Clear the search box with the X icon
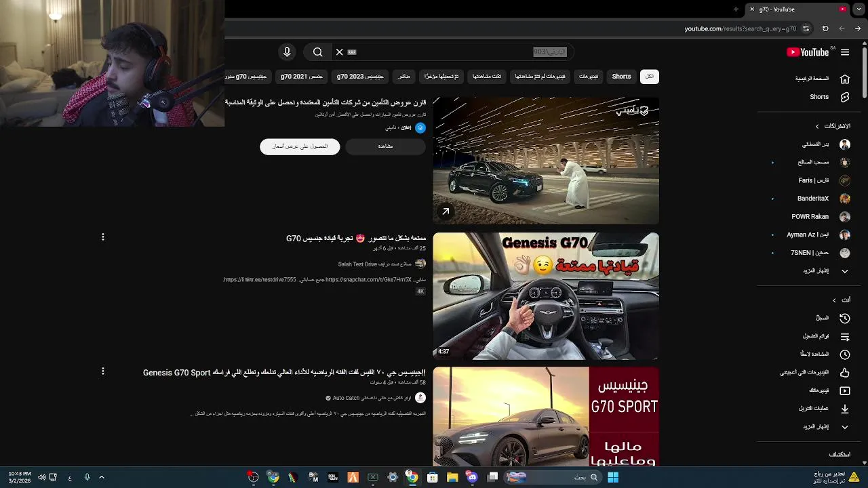The width and height of the screenshot is (868, 488). [340, 52]
